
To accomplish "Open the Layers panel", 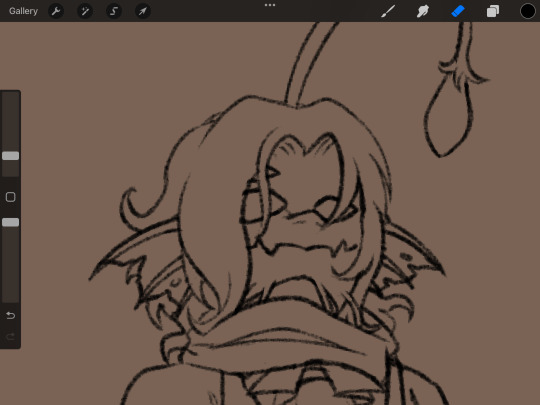I will [493, 11].
